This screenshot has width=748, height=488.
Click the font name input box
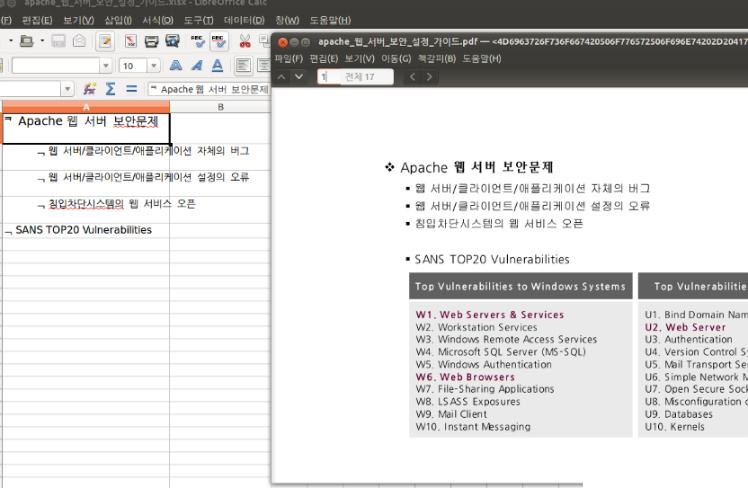point(56,66)
